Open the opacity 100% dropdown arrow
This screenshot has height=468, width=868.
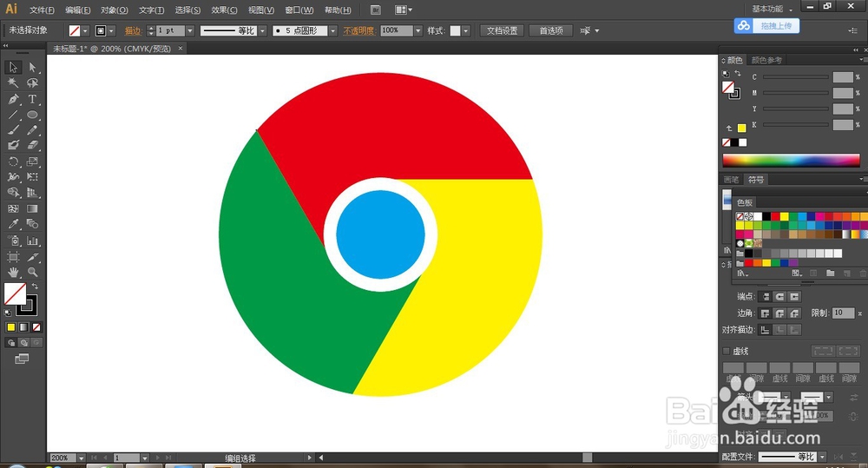click(x=418, y=31)
